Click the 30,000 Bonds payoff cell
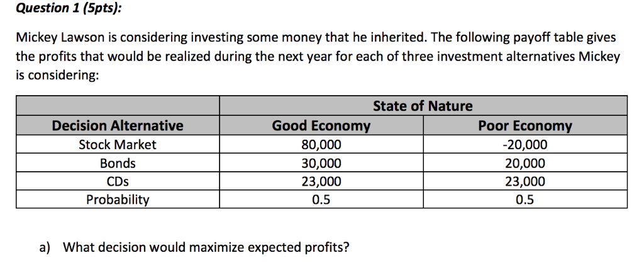The width and height of the screenshot is (644, 265). 321,163
